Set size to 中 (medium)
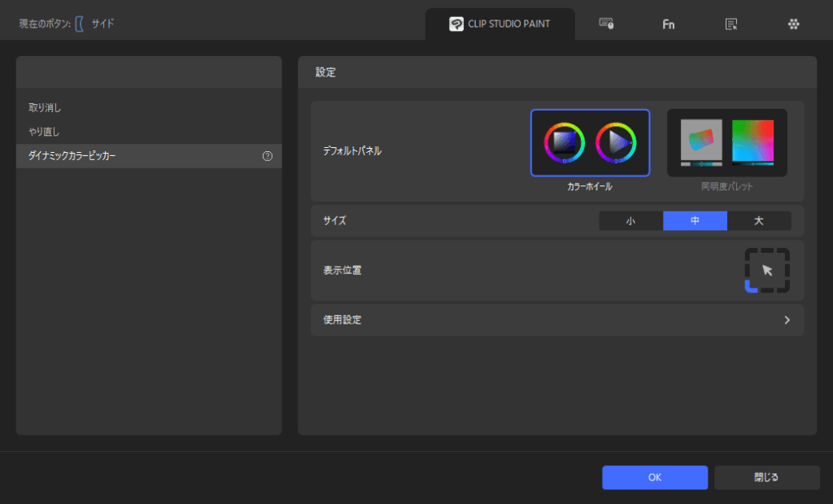The height and width of the screenshot is (504, 833). [695, 221]
